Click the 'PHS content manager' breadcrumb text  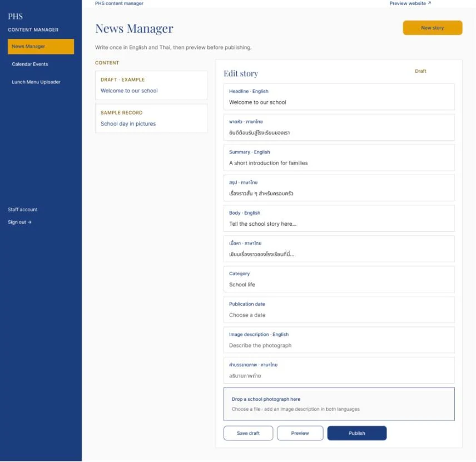[119, 3]
